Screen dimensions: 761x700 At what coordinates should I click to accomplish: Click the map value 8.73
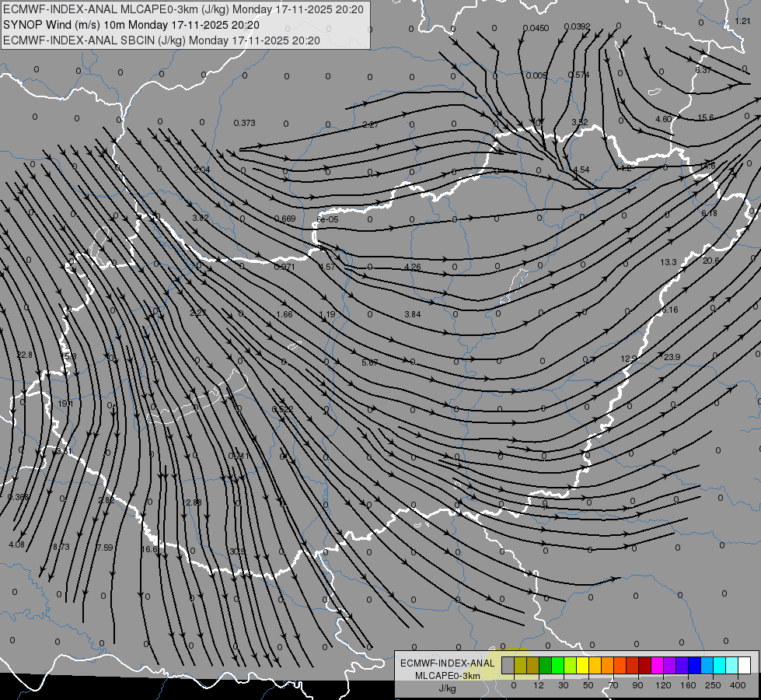click(61, 547)
